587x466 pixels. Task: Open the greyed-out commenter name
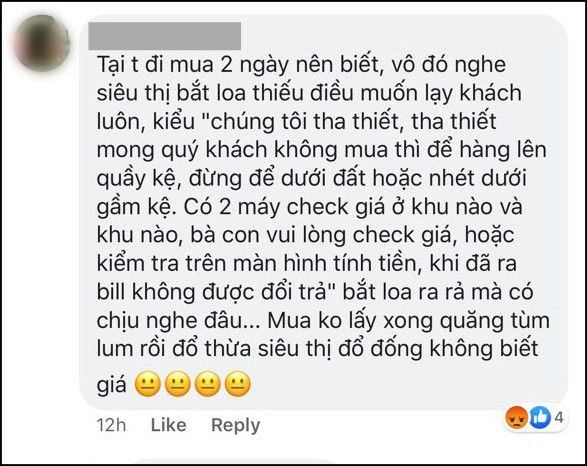165,36
